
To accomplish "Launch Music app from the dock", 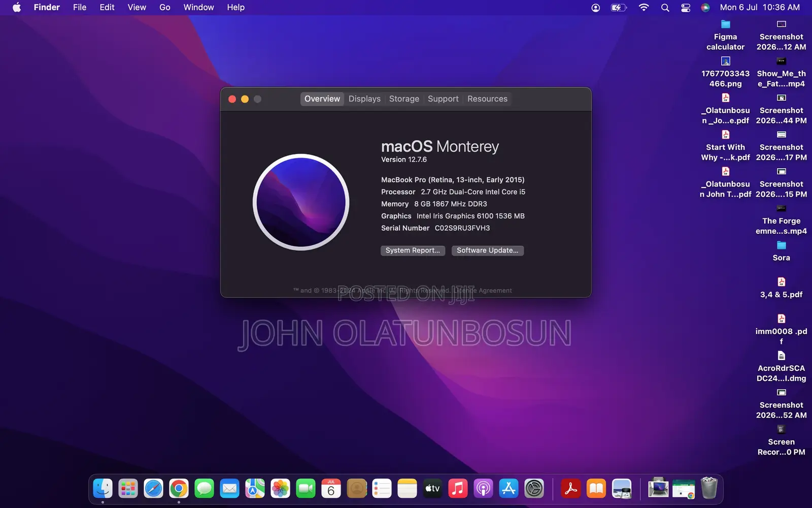I will (x=458, y=489).
